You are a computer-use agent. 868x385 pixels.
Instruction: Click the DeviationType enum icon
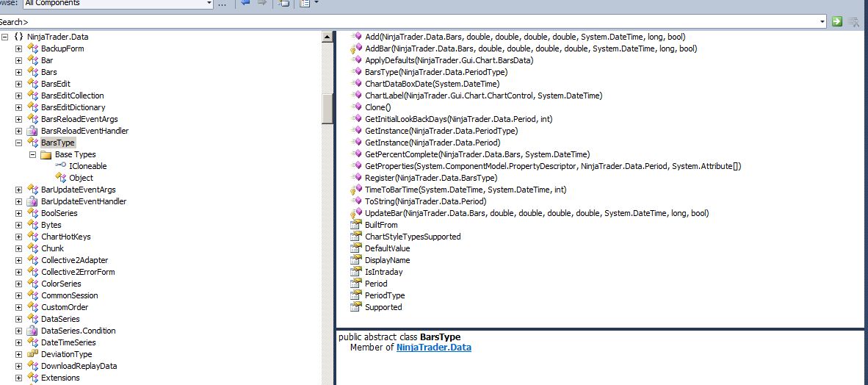click(x=32, y=354)
